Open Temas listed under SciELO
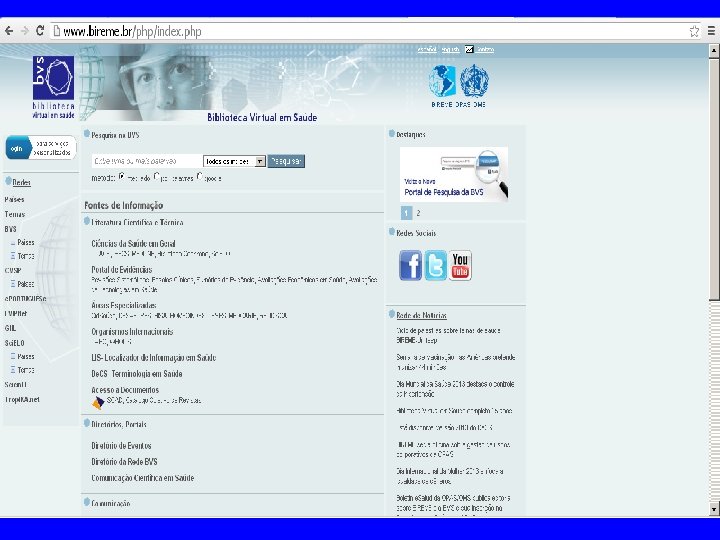Screen dimensions: 720x540 pyautogui.click(x=26, y=370)
